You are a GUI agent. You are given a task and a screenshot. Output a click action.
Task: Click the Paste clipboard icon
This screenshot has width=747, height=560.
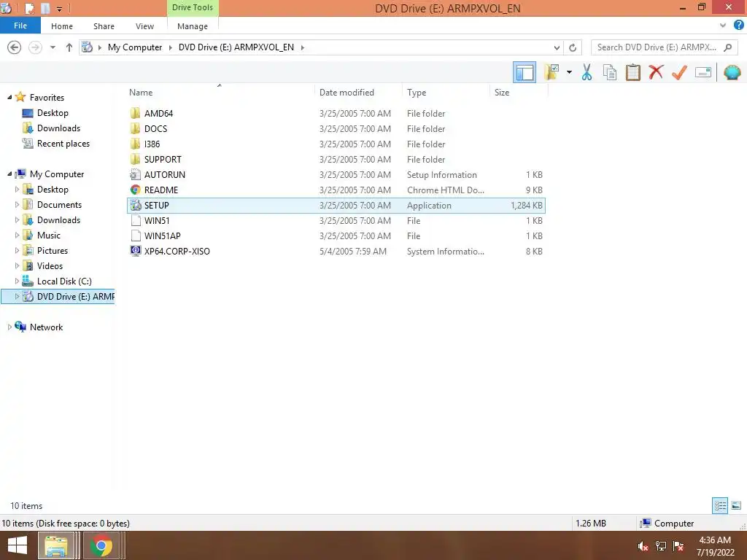(632, 72)
